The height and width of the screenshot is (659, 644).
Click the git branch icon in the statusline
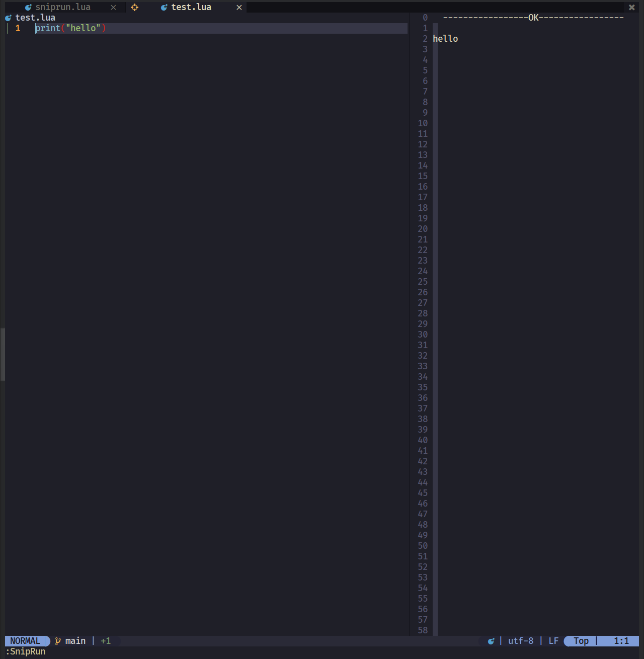tap(57, 640)
